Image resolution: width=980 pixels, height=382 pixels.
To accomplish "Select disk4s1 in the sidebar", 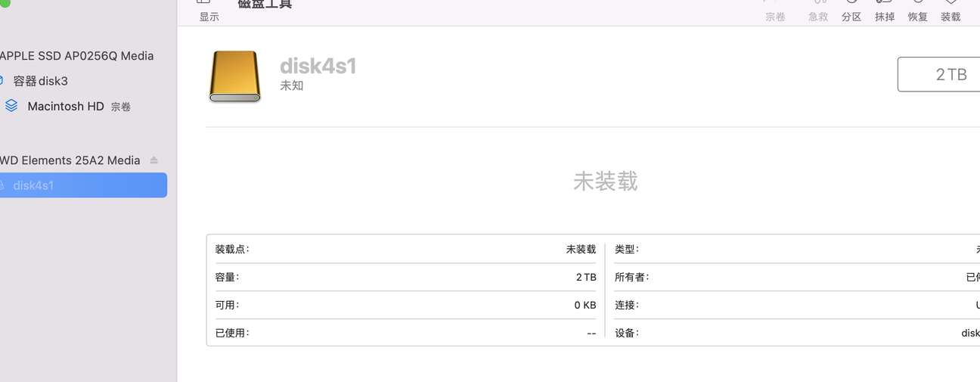I will pyautogui.click(x=83, y=185).
